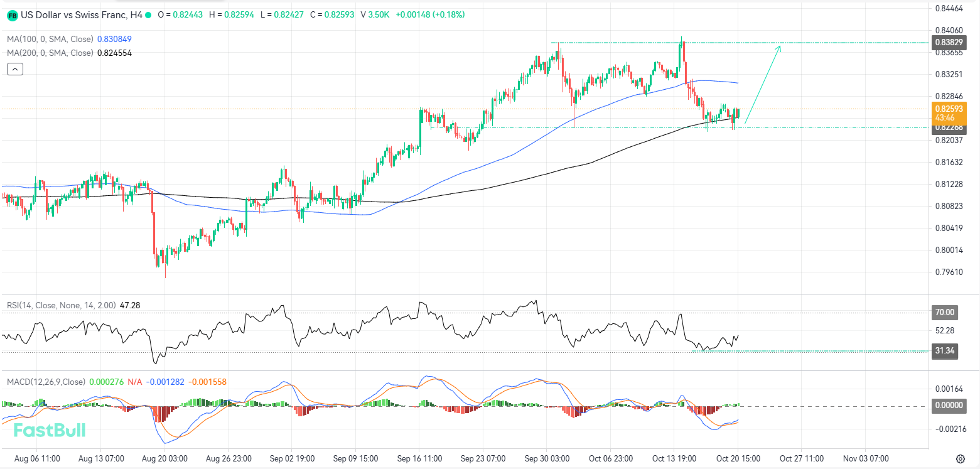Click the Sep 16 11:00 time label
The width and height of the screenshot is (980, 469).
420,458
